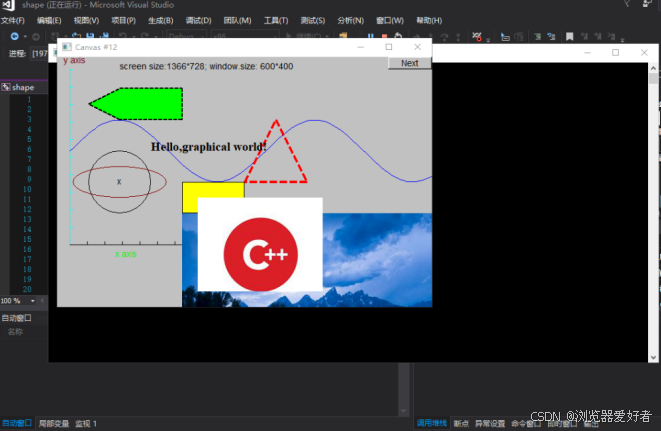Open the 项目(P) menu
The height and width of the screenshot is (431, 661).
coord(123,20)
